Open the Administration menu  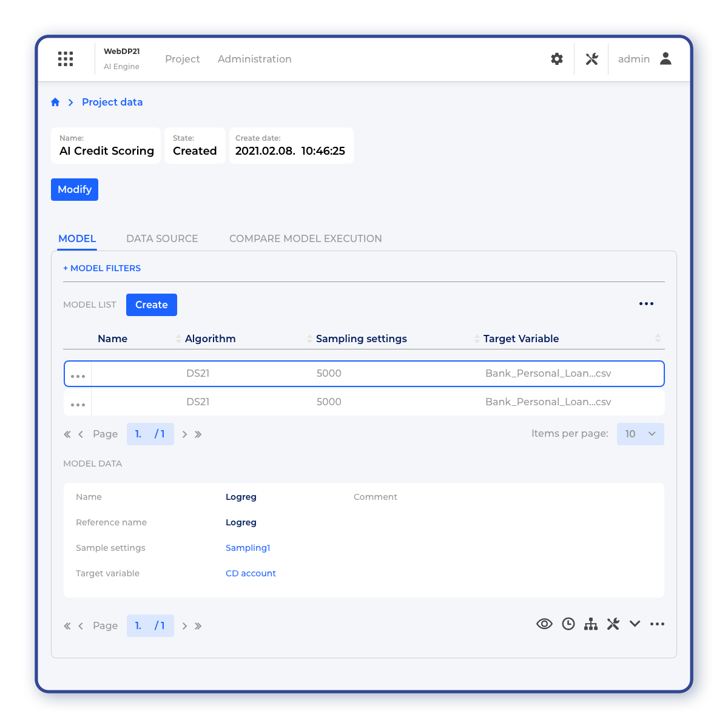254,59
